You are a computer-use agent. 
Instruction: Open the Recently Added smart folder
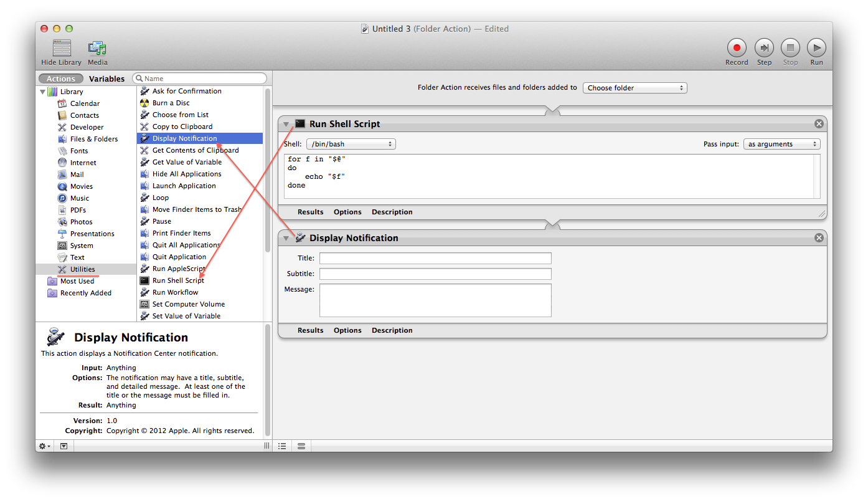pyautogui.click(x=86, y=293)
